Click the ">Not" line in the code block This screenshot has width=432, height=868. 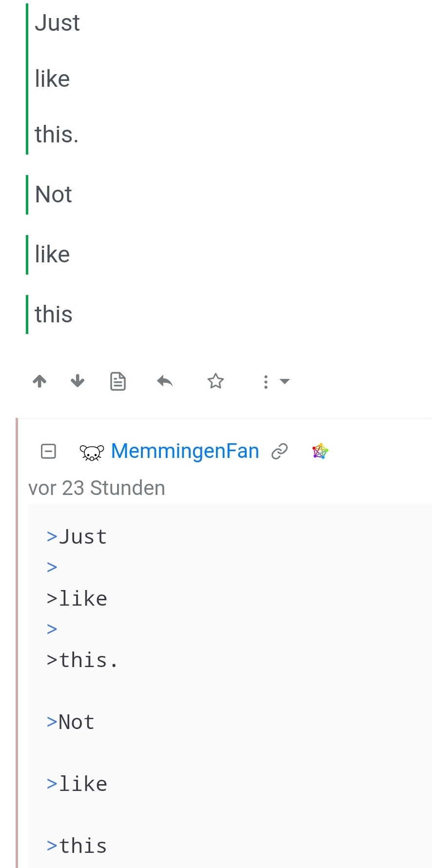click(71, 722)
